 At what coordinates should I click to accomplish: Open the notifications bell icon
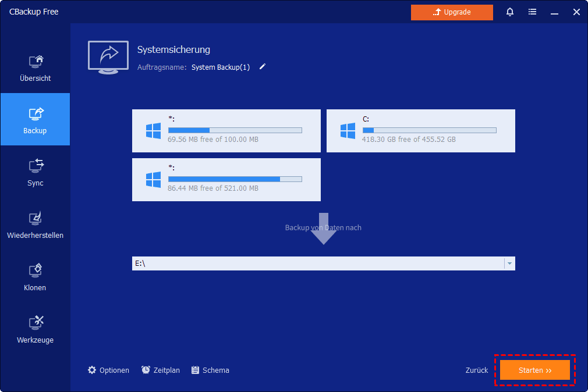510,12
